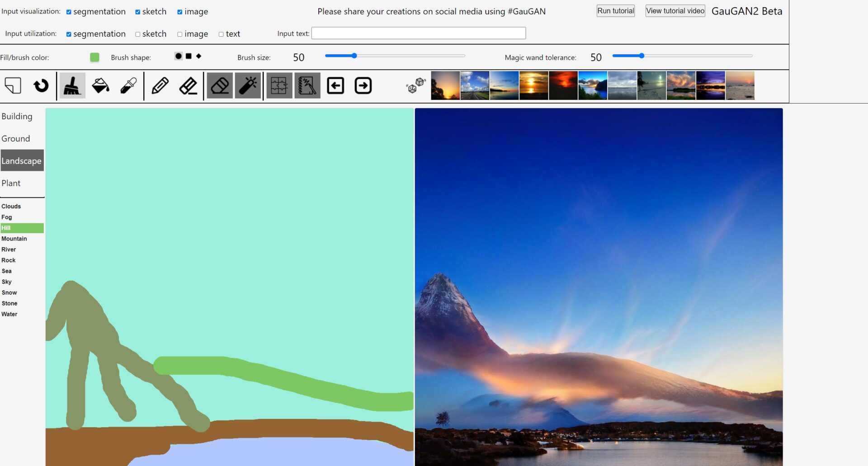Enable image in Input utilization
Screen dimensions: 868x466
(x=180, y=34)
